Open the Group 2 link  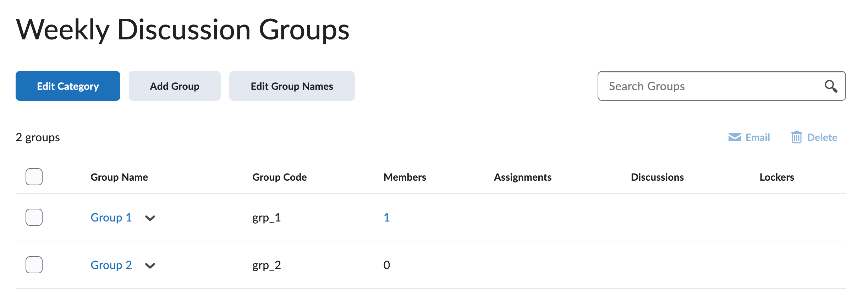(111, 265)
